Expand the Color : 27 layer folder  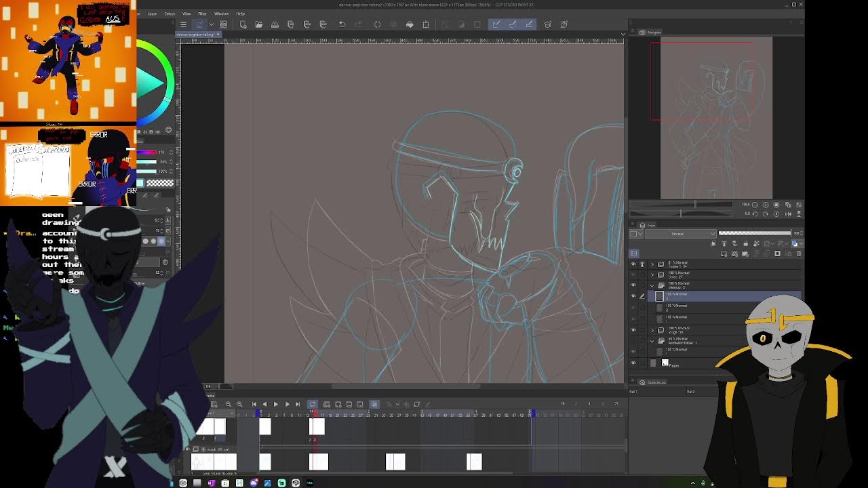(x=652, y=274)
